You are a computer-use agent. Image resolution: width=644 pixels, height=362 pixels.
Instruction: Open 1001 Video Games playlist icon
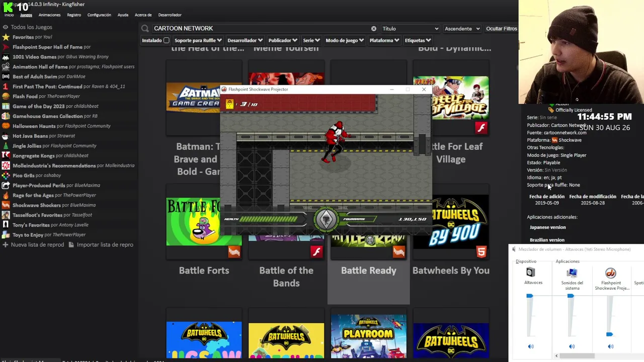point(6,57)
